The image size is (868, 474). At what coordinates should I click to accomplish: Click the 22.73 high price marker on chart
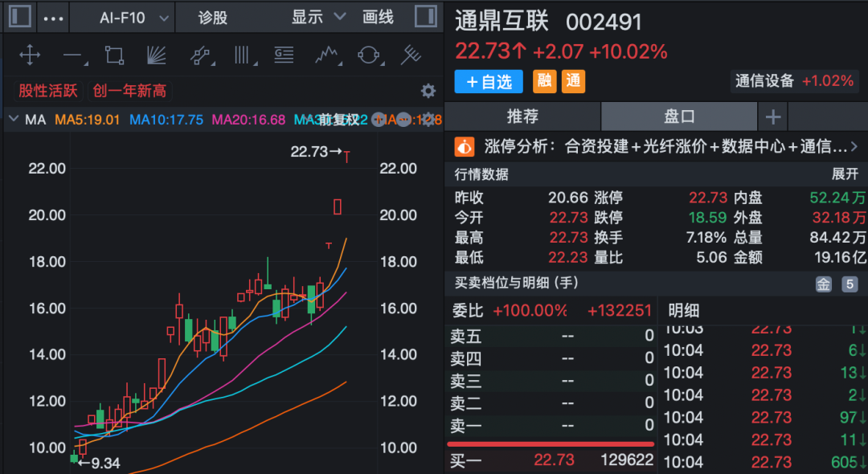point(316,152)
